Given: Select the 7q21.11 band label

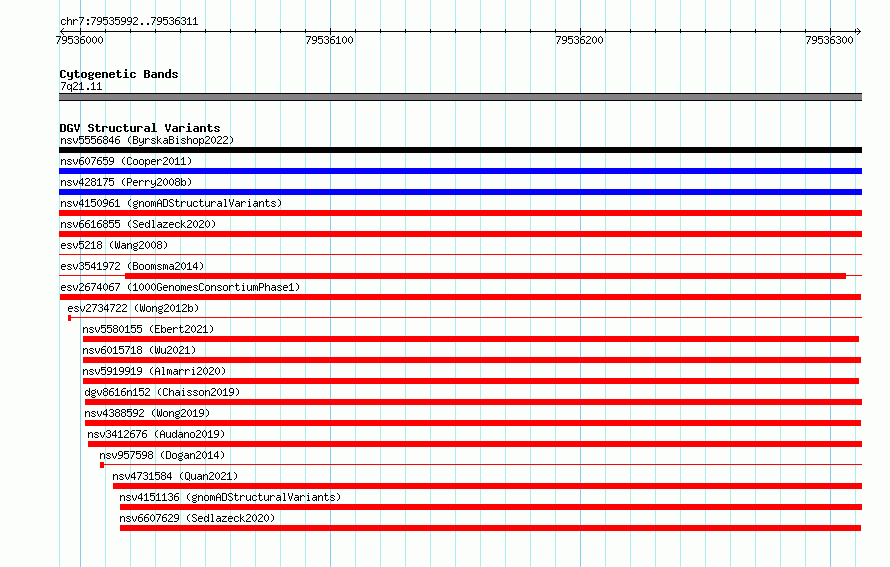Looking at the screenshot, I should tap(81, 86).
